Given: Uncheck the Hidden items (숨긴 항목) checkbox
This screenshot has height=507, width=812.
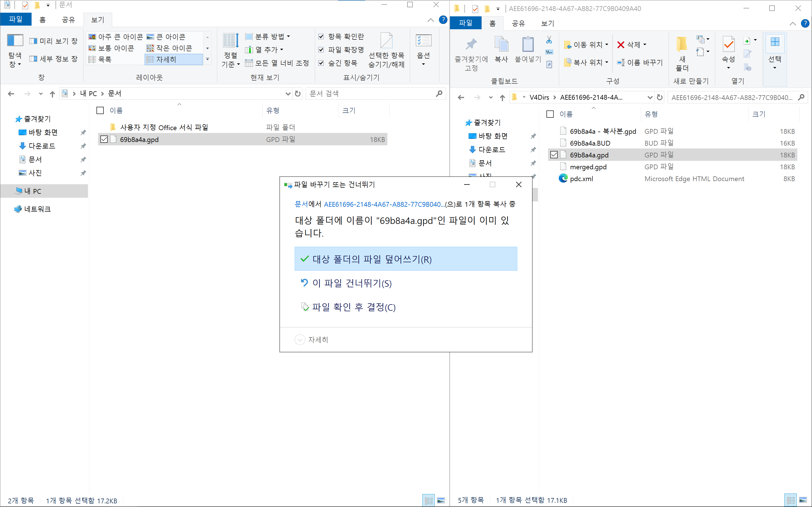Looking at the screenshot, I should pyautogui.click(x=321, y=63).
